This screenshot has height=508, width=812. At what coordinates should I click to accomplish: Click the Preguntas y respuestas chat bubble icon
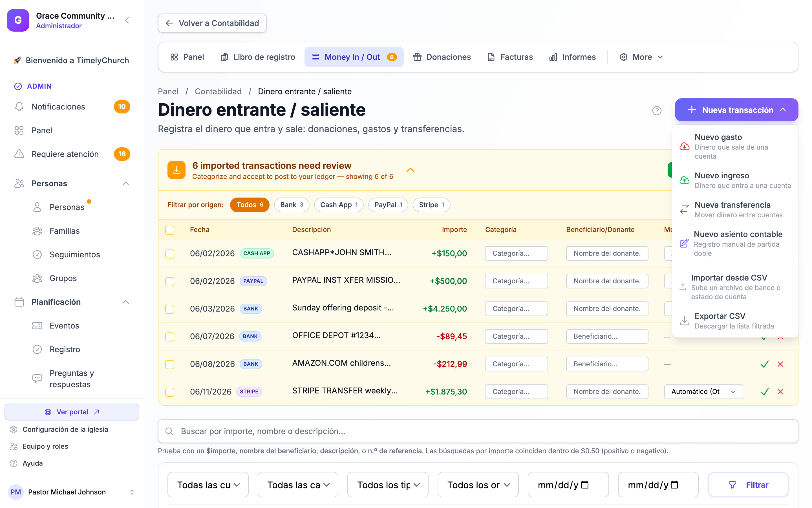click(37, 378)
